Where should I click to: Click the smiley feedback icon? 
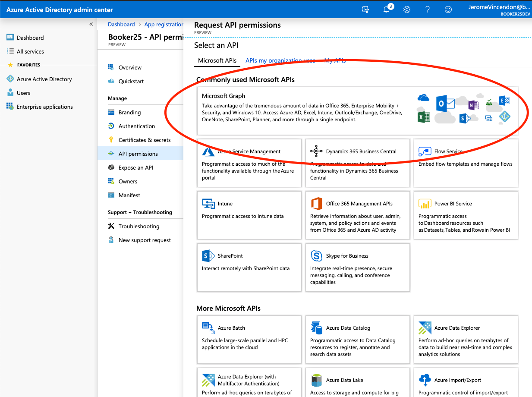[448, 9]
